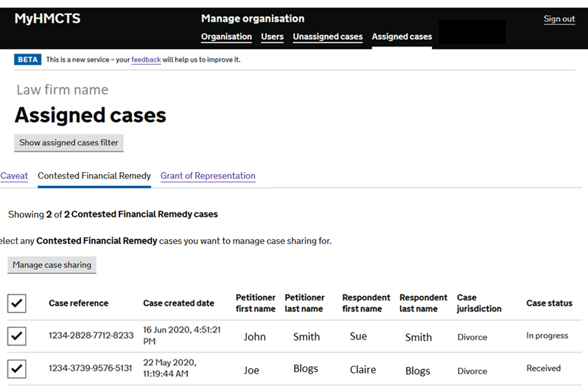Select the Contested Financial Remedy tab
The image size is (588, 392).
94,176
